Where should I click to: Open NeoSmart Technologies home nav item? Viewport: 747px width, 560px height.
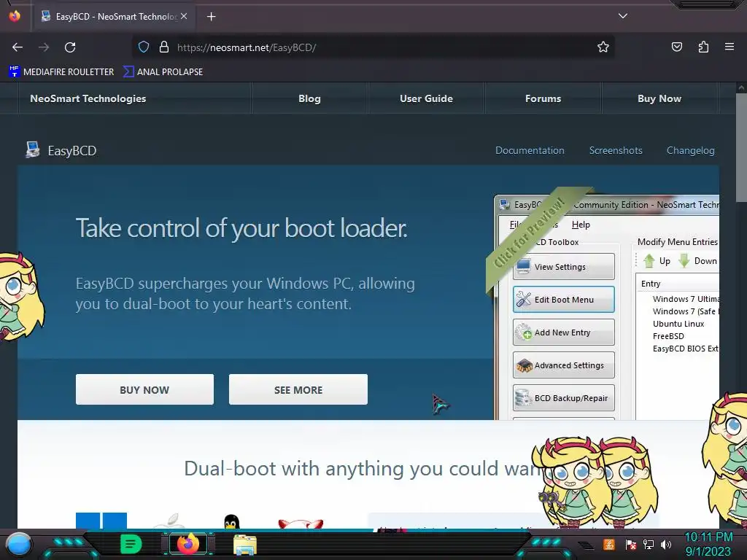[x=88, y=98]
